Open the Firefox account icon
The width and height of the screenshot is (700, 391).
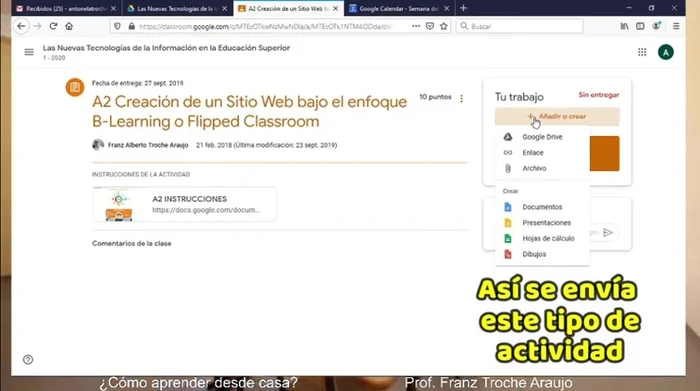coord(656,26)
